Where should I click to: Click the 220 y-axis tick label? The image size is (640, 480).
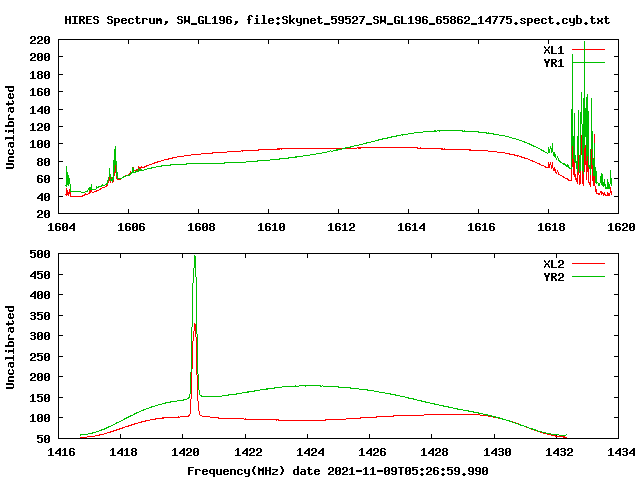coord(40,40)
